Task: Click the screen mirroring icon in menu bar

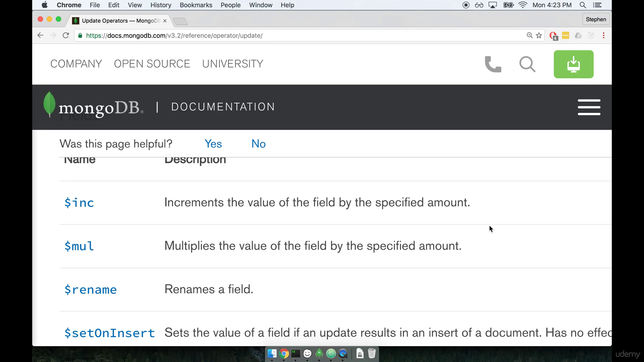Action: click(492, 5)
